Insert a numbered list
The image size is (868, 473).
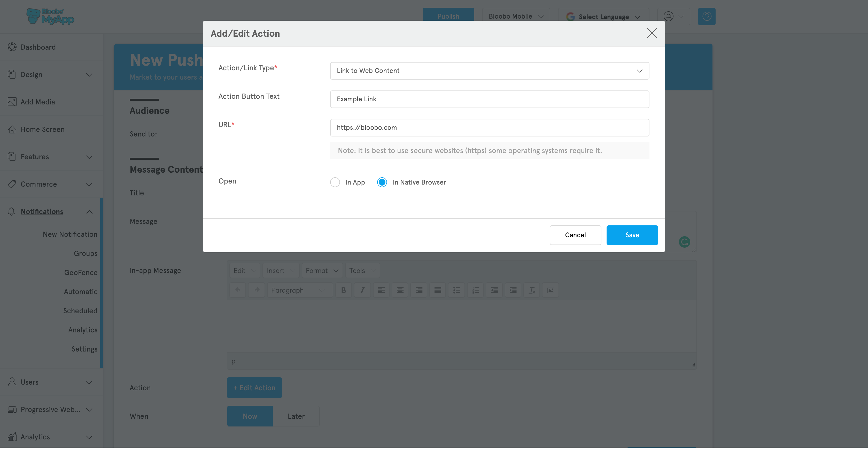click(475, 290)
